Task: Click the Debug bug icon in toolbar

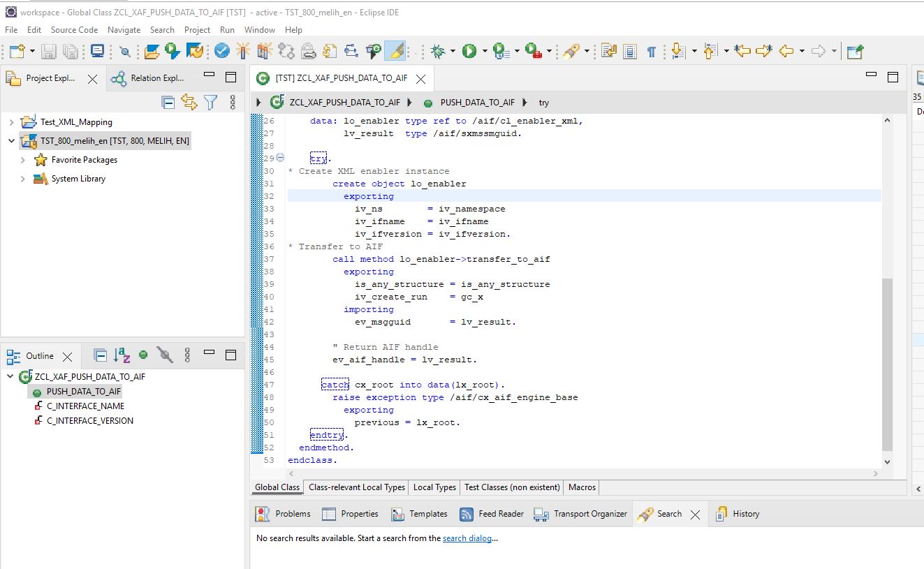Action: coord(438,51)
